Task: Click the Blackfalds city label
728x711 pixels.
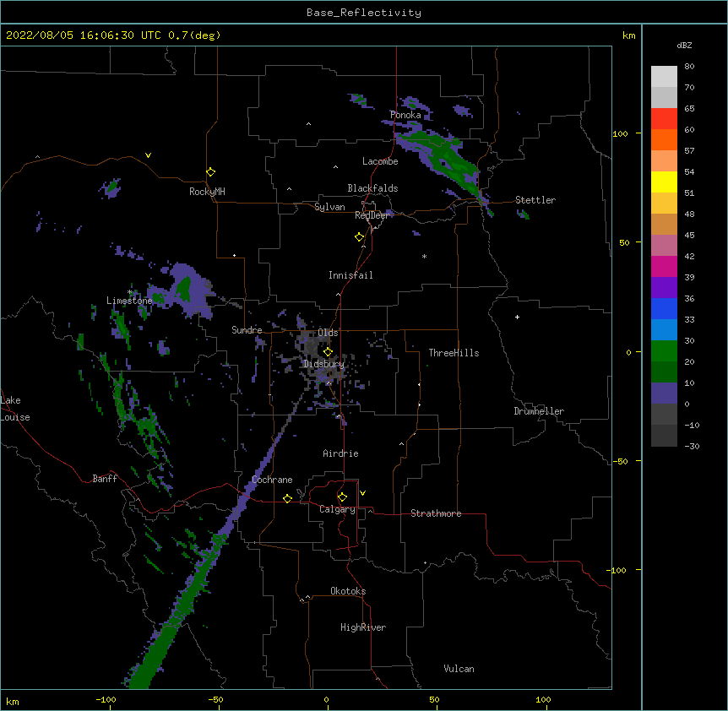Action: [x=372, y=188]
